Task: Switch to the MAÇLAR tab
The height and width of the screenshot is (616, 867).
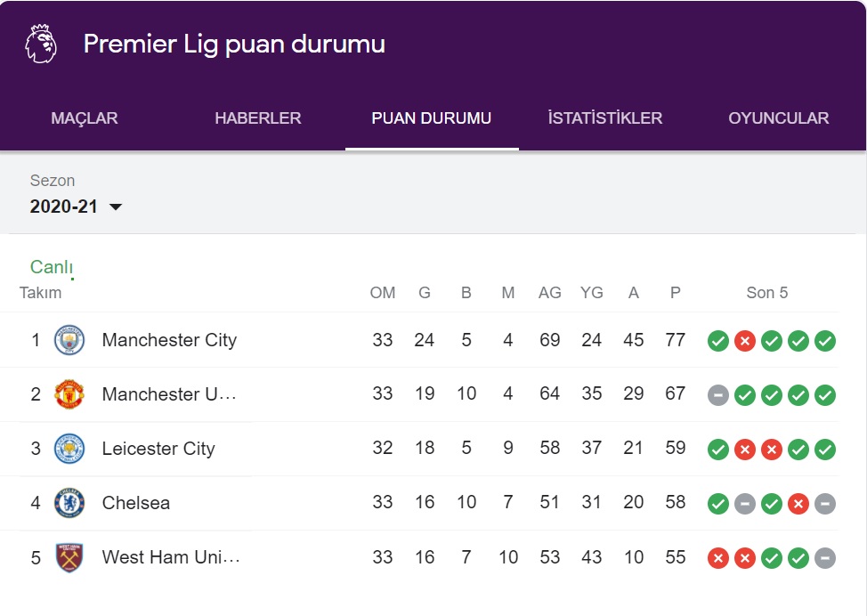Action: pos(85,118)
